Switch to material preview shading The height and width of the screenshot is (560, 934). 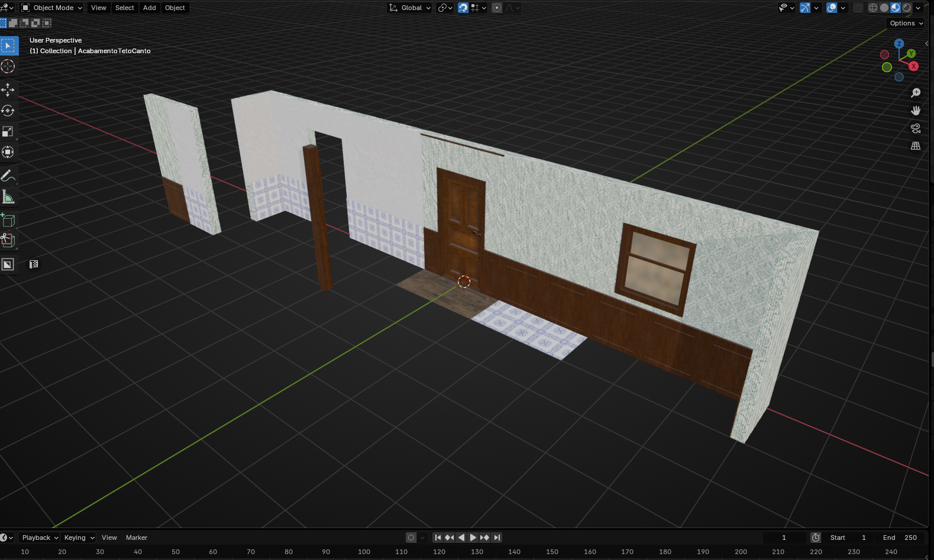896,8
